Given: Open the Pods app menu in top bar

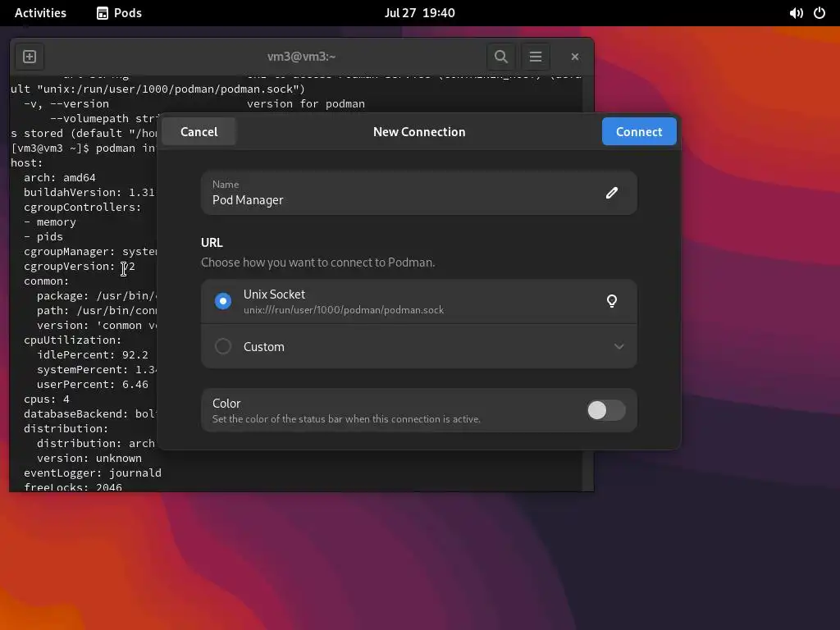Looking at the screenshot, I should (119, 13).
